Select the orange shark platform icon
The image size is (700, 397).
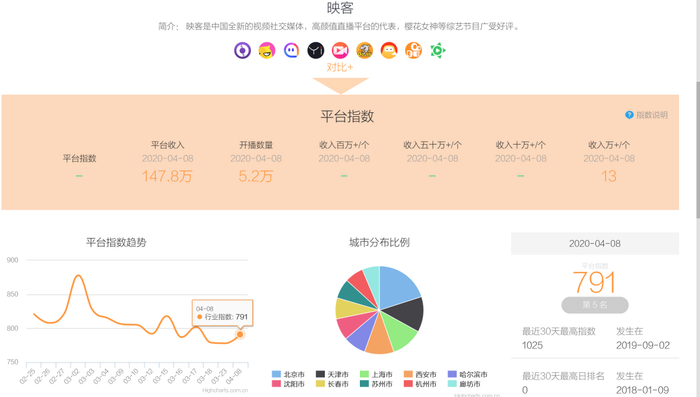[364, 50]
